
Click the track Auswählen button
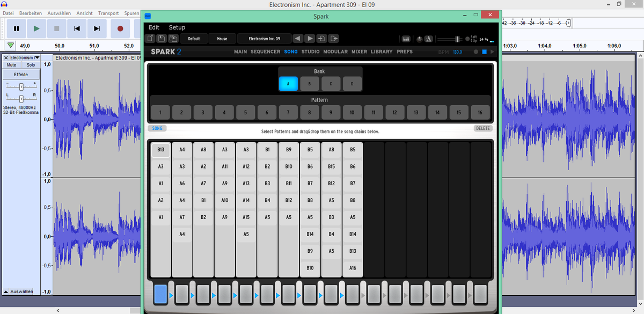[x=21, y=291]
